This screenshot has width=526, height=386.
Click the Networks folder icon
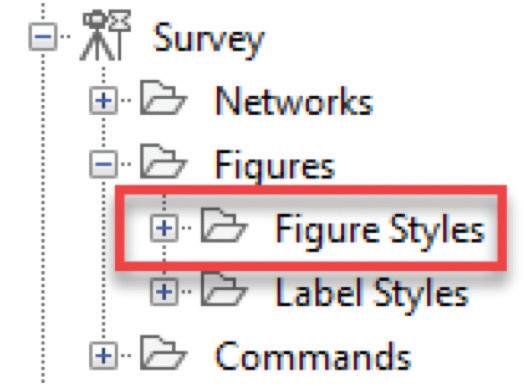pyautogui.click(x=163, y=98)
